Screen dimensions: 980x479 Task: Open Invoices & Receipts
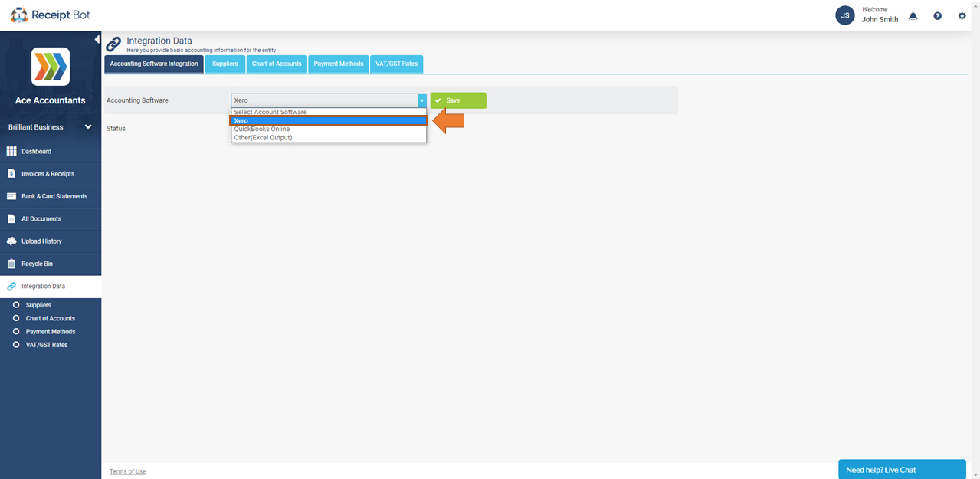pos(51,174)
